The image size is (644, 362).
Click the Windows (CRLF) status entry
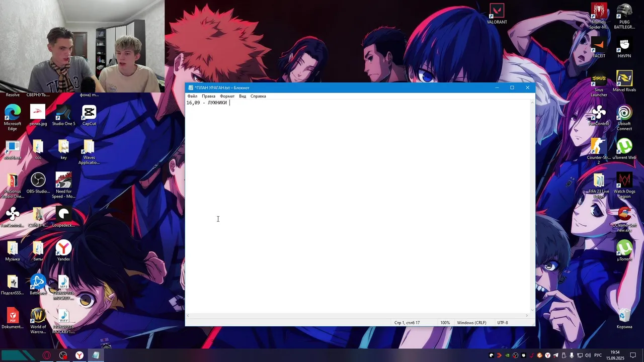click(471, 323)
